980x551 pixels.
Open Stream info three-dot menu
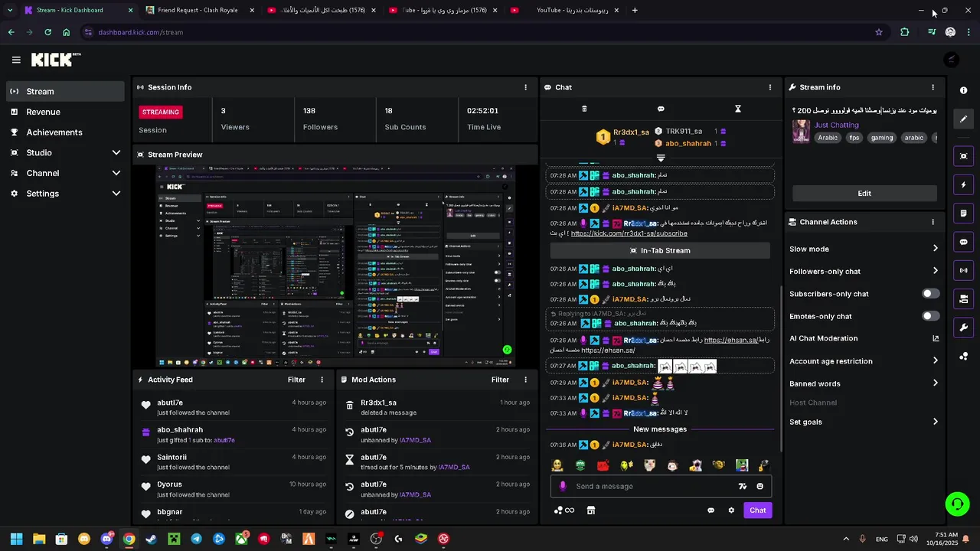(x=933, y=87)
